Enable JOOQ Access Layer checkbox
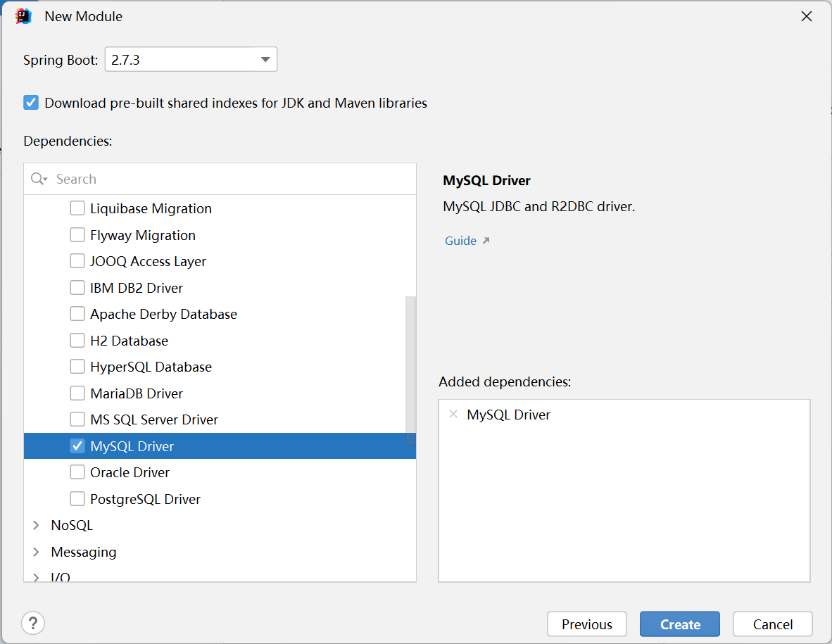The width and height of the screenshot is (832, 644). tap(77, 261)
